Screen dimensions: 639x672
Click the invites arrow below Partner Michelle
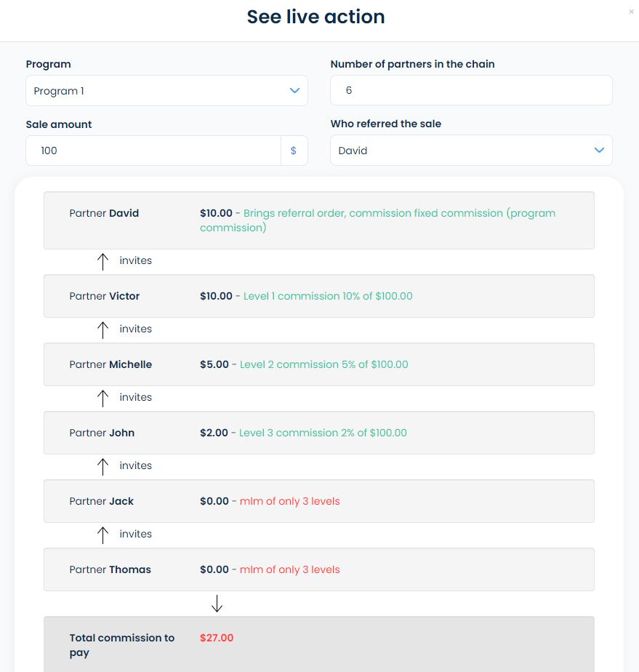pyautogui.click(x=103, y=398)
